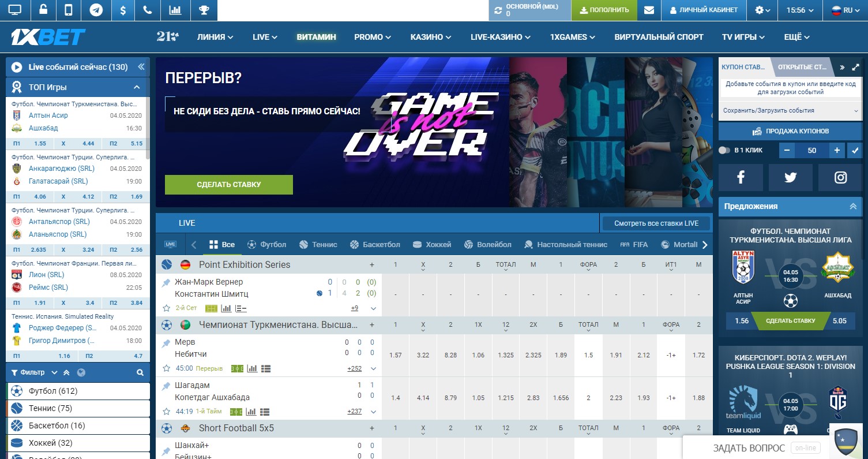Open list icon for Жан-Марк Вернер match
868x459 pixels.
click(x=241, y=308)
